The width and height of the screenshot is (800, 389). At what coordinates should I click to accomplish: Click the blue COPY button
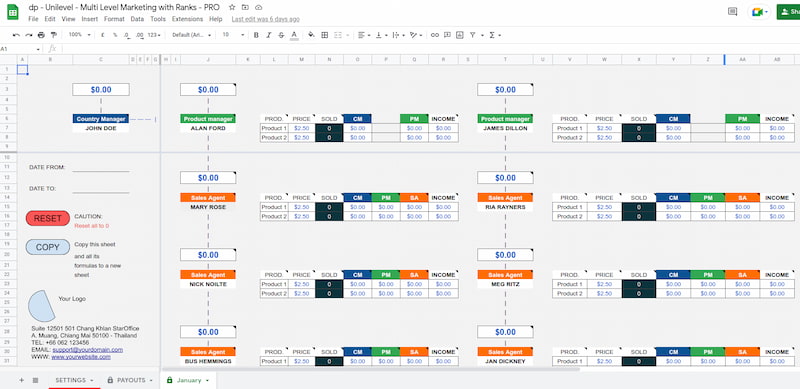[47, 247]
